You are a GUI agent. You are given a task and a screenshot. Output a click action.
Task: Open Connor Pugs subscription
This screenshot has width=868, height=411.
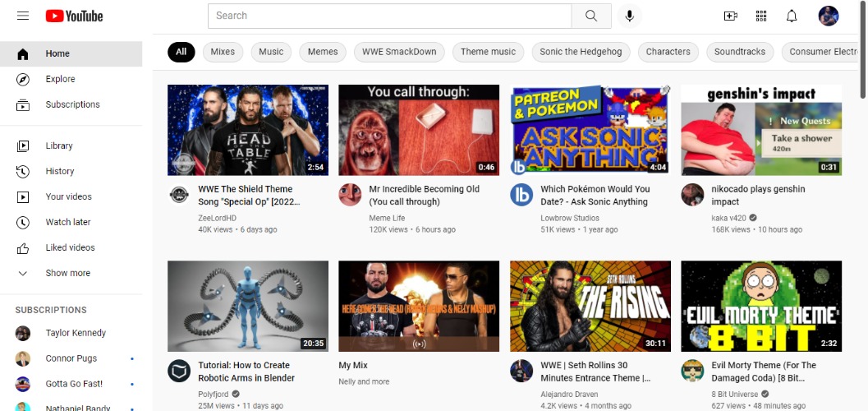tap(71, 358)
